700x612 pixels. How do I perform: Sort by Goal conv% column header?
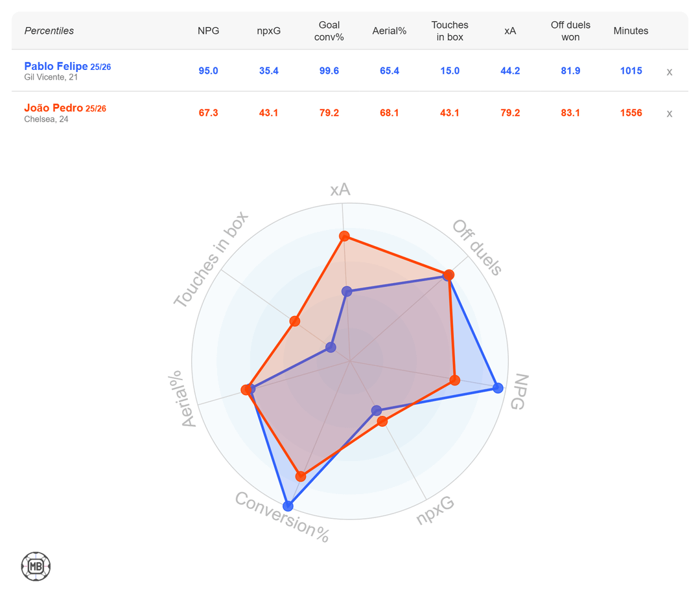329,31
